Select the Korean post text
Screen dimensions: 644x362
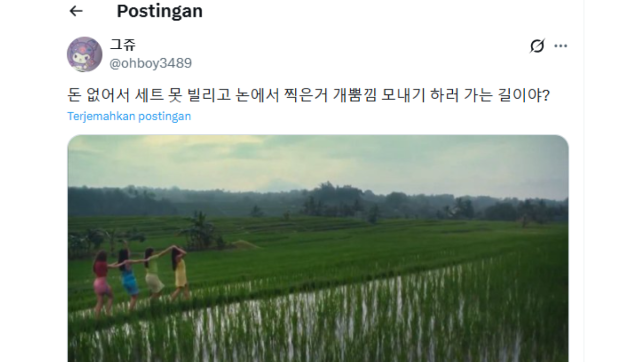[x=308, y=95]
